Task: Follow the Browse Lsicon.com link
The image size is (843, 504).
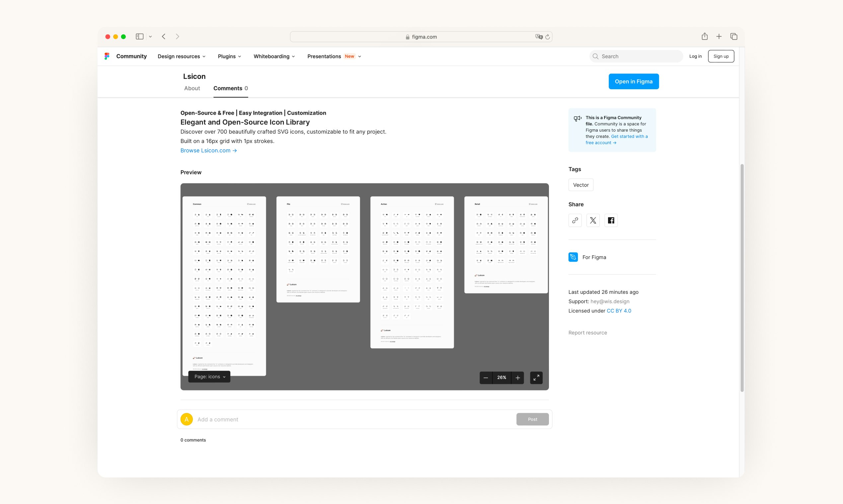Action: [x=209, y=151]
